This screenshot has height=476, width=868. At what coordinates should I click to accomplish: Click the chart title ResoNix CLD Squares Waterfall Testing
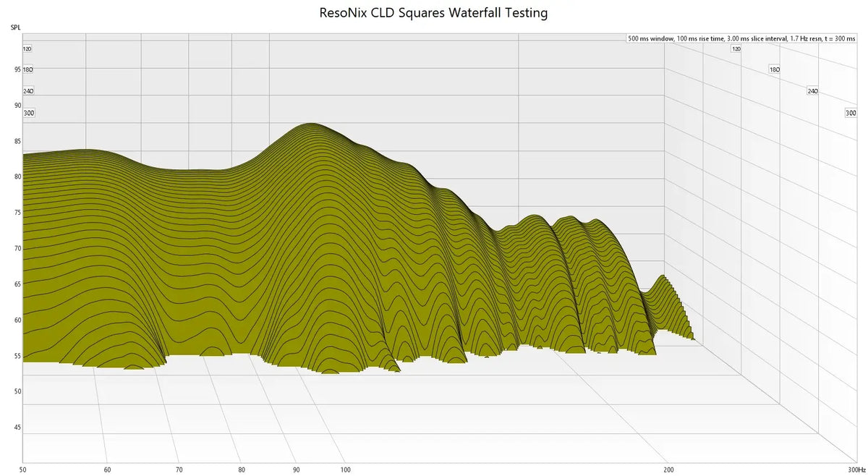(x=434, y=12)
